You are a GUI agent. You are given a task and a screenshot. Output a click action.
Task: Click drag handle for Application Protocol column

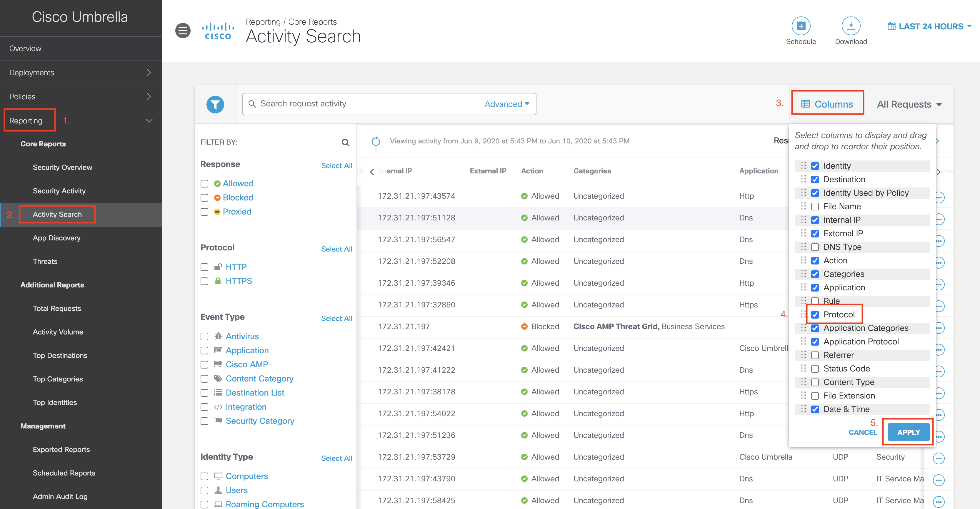[803, 341]
